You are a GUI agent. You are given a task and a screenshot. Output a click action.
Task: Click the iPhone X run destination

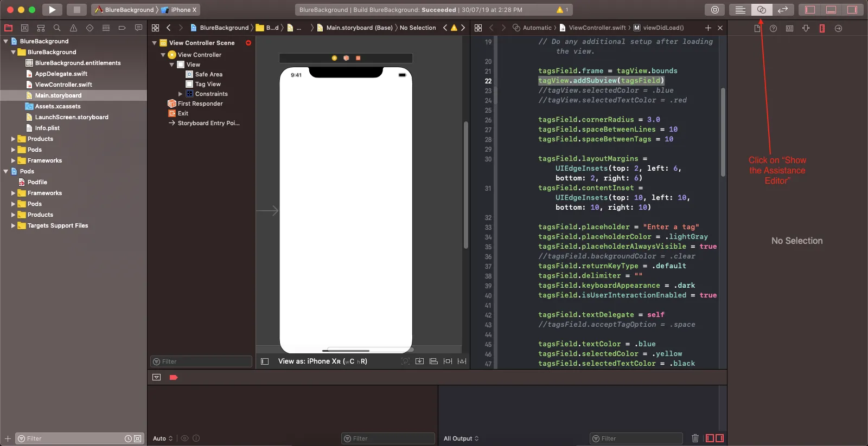181,10
